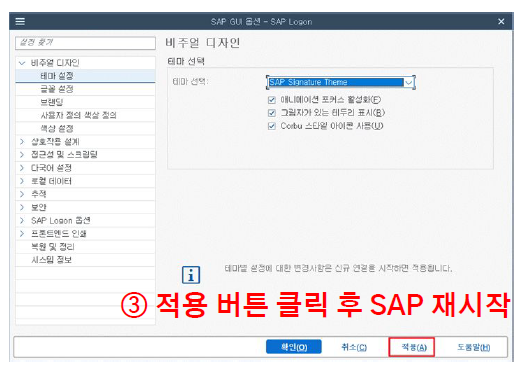Image resolution: width=524 pixels, height=381 pixels.
Task: Click the 취소(C) button
Action: (x=354, y=347)
